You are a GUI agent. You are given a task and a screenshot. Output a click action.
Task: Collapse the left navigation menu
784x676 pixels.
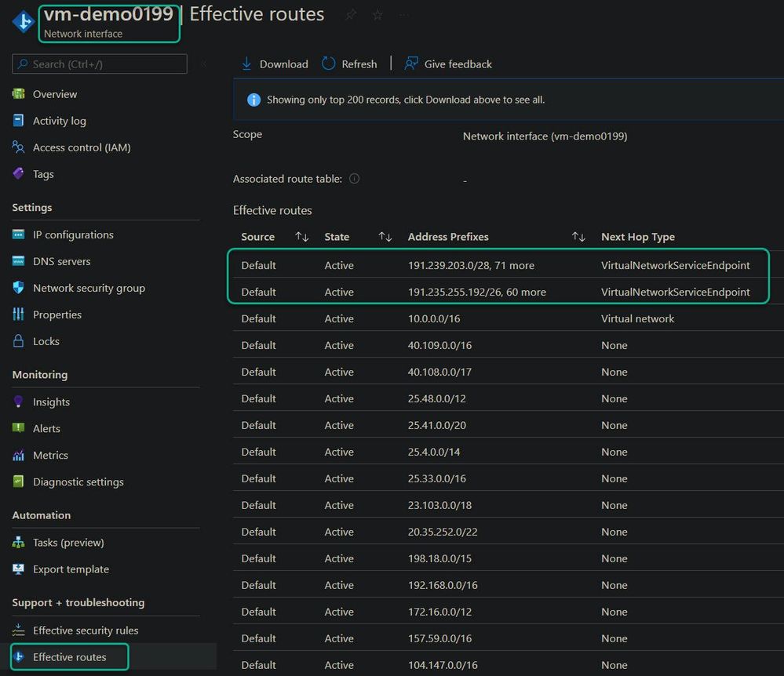pyautogui.click(x=204, y=64)
